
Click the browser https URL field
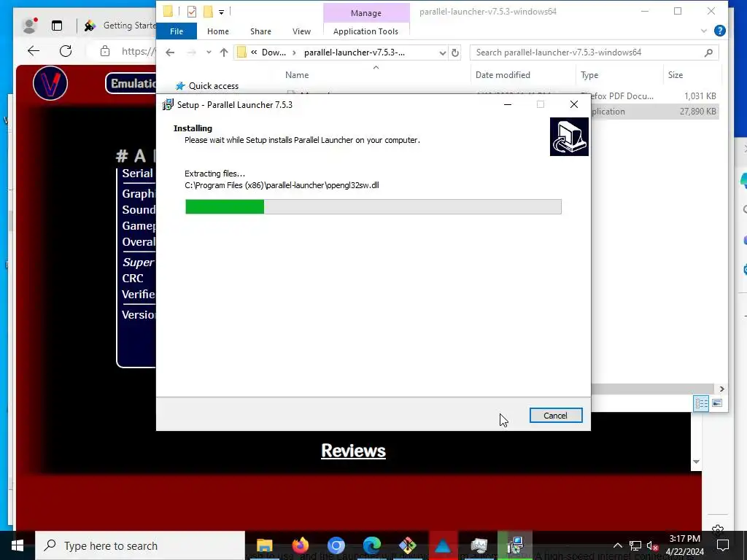tap(138, 52)
